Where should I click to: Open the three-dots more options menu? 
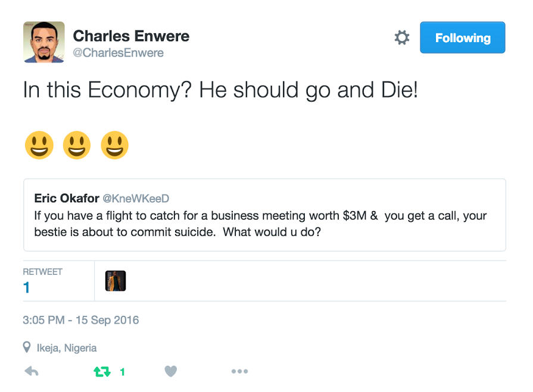pyautogui.click(x=239, y=372)
